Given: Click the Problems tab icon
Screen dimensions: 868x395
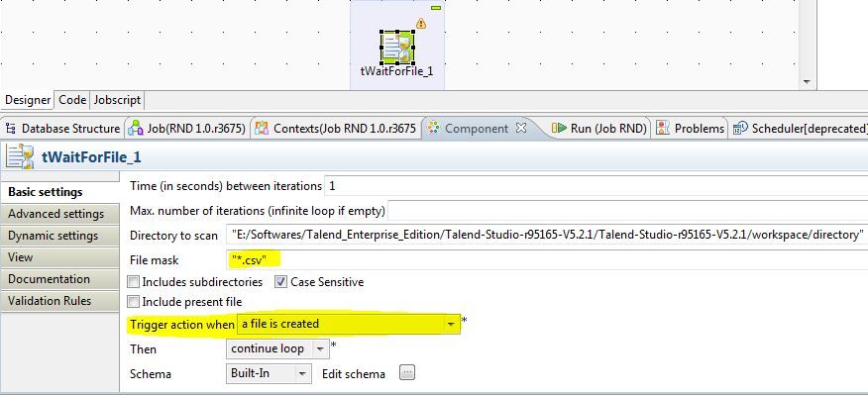Looking at the screenshot, I should tap(663, 129).
